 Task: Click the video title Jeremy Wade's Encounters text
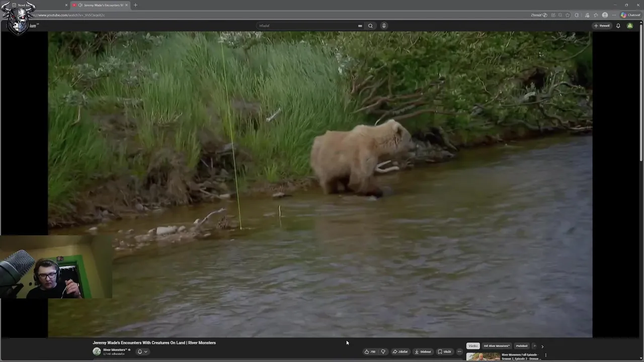[154, 343]
